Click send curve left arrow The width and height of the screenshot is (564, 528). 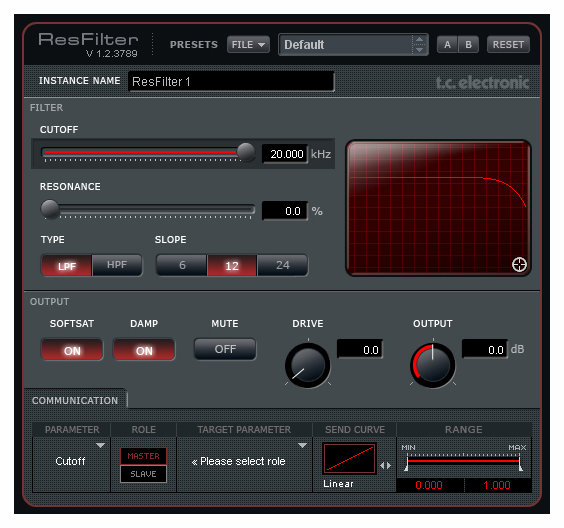click(x=382, y=465)
